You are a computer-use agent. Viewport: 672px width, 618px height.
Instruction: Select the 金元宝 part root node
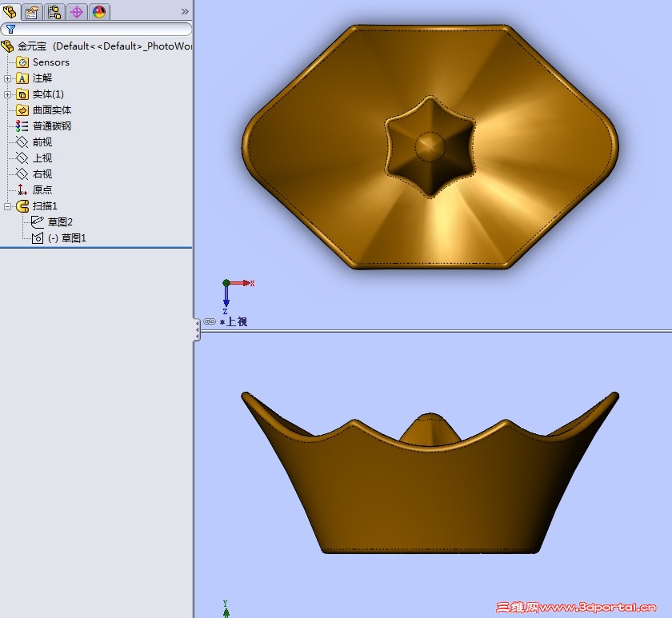(104, 46)
